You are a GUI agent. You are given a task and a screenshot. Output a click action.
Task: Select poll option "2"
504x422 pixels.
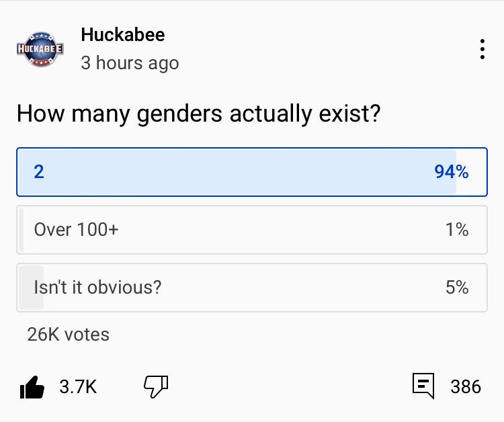click(x=38, y=172)
